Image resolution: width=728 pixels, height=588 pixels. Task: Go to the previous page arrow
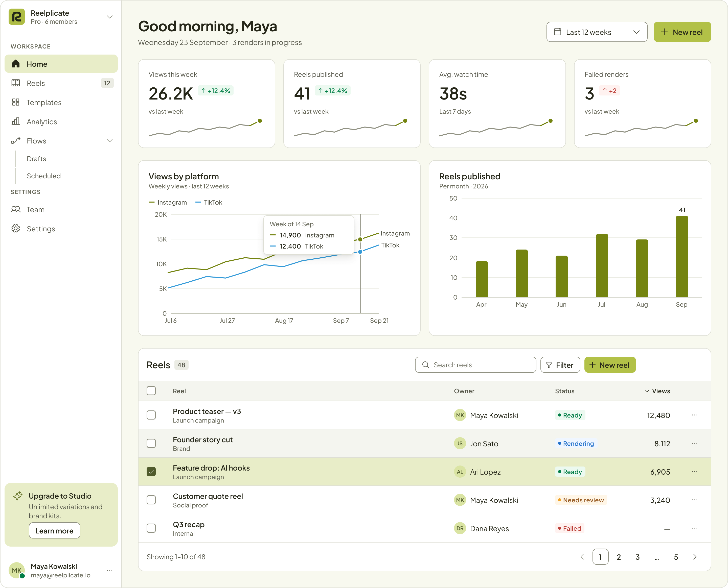pos(582,556)
